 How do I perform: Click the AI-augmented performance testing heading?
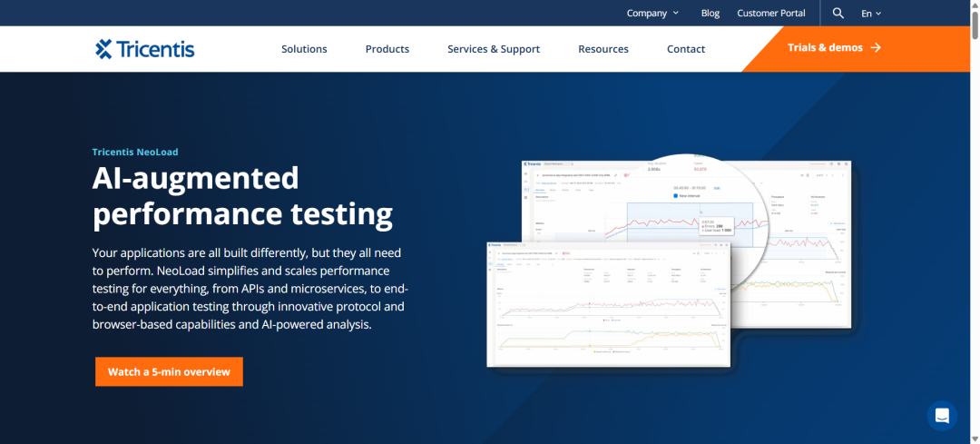242,196
